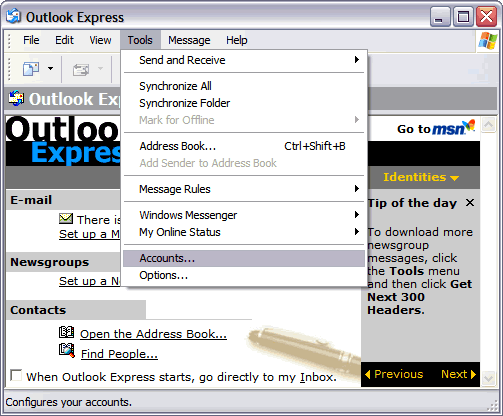Click the Send/Recv toolbar icon
503x416 pixels.
pos(81,69)
